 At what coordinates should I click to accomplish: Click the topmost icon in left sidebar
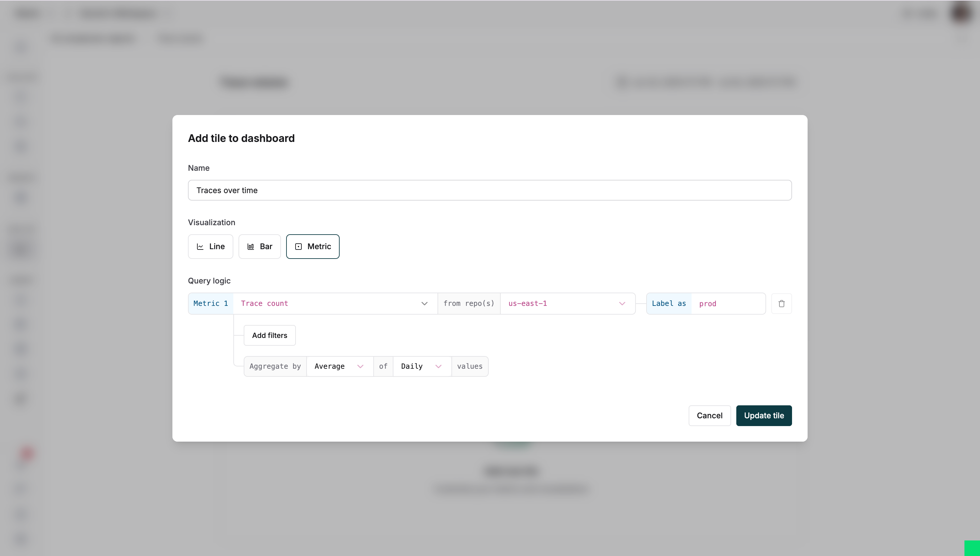click(21, 47)
